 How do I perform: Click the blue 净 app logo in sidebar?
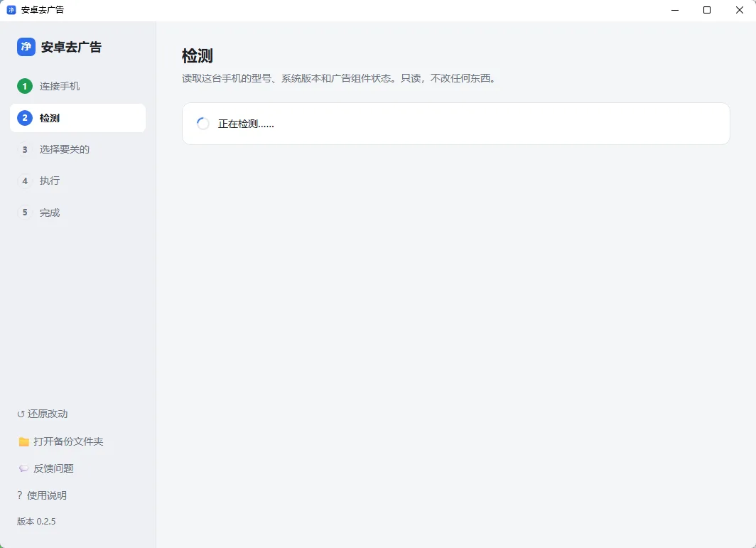coord(26,47)
